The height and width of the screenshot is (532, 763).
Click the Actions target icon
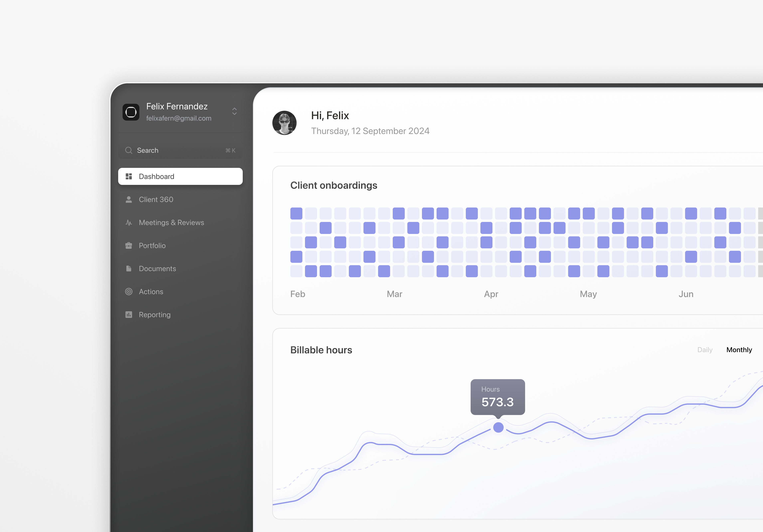click(x=129, y=292)
